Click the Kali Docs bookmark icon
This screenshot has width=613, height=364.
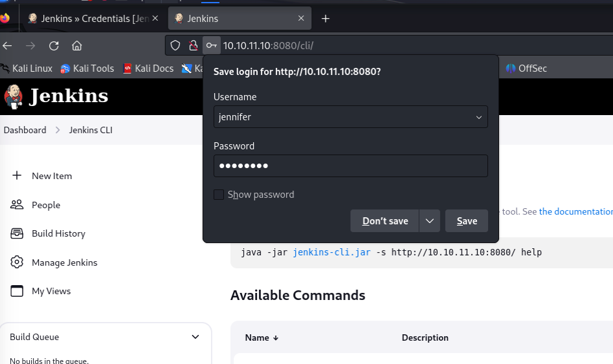127,69
